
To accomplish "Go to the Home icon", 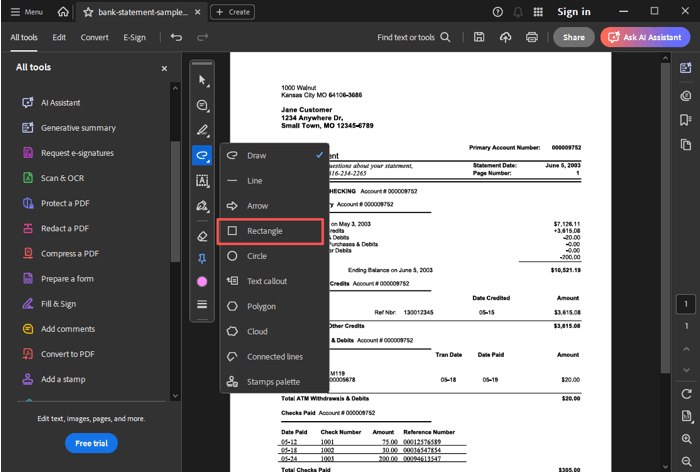I will (x=63, y=12).
